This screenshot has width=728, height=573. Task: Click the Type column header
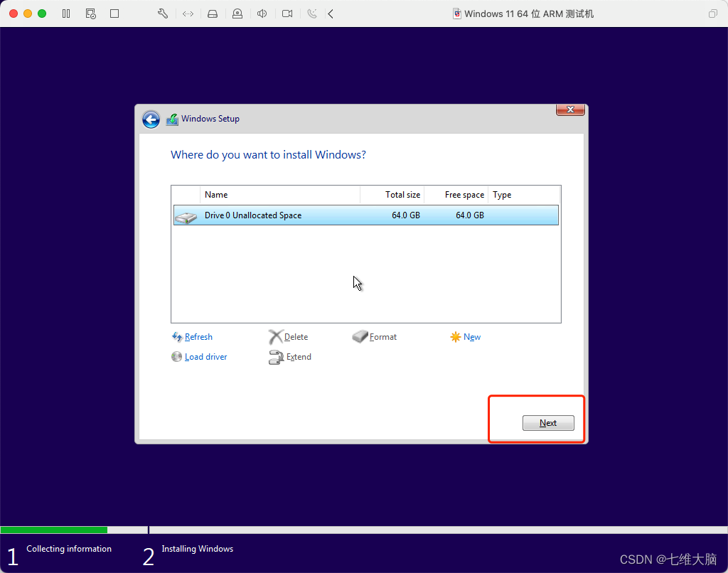524,195
